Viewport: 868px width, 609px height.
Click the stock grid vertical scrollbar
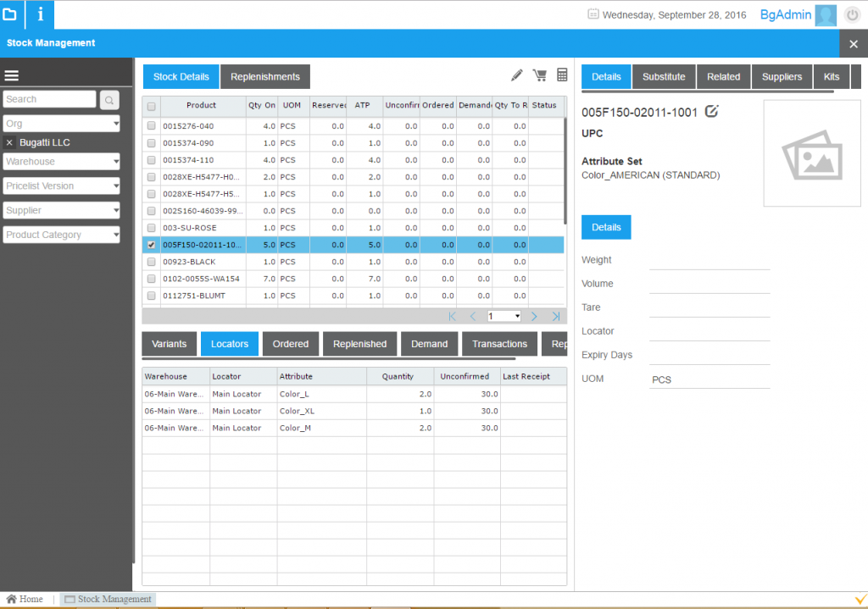(x=565, y=170)
